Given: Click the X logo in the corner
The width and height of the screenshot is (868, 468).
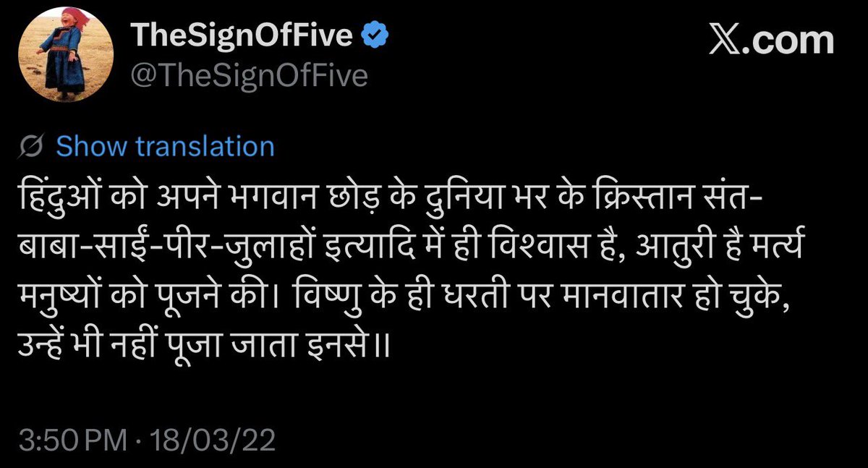Looking at the screenshot, I should click(727, 41).
